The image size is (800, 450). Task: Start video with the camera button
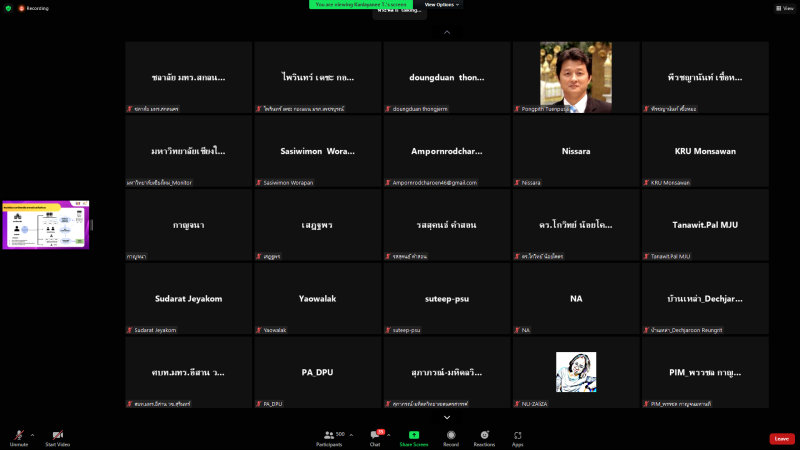point(57,436)
